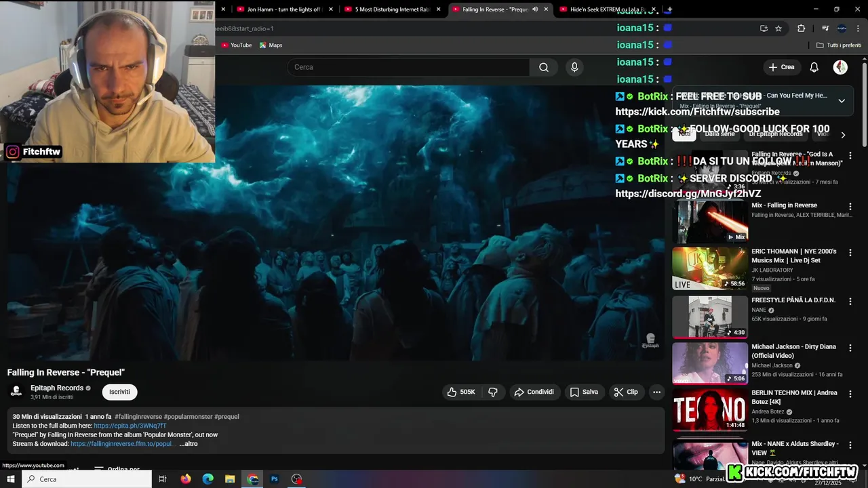
Task: Open BERLIN TECHNO MIX thumbnail
Action: click(710, 410)
